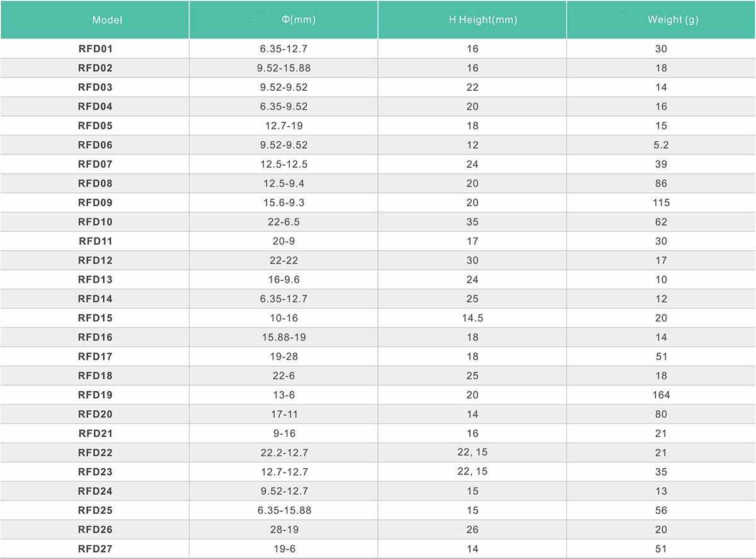This screenshot has height=559, width=756.
Task: Click the RFD09 row label
Action: point(95,202)
